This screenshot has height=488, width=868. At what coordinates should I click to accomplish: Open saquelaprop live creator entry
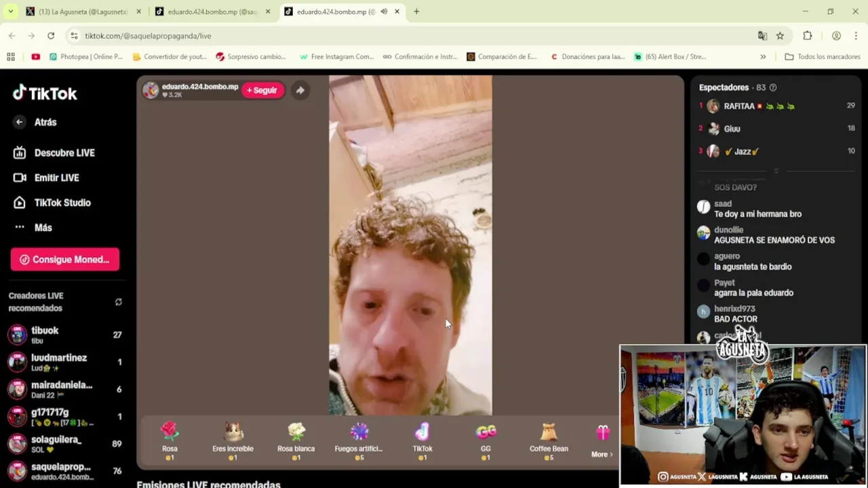(65, 471)
